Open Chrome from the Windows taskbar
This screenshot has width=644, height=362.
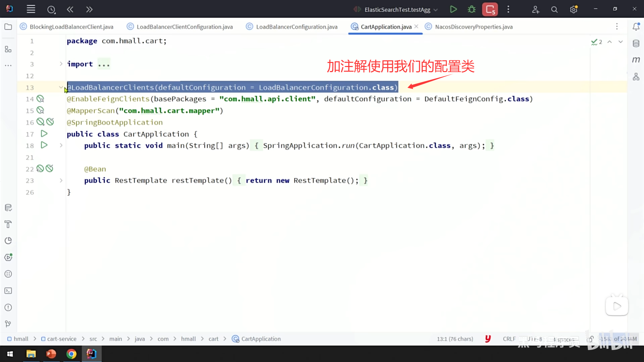[71, 354]
